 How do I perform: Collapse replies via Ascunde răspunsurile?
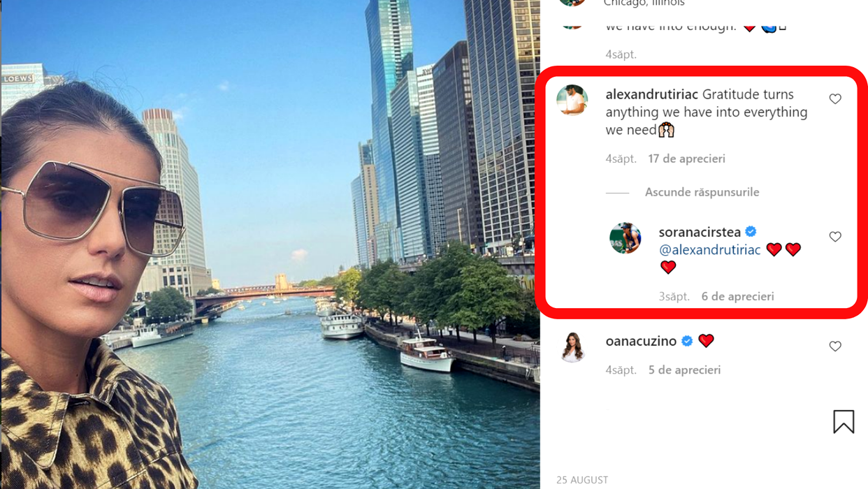click(x=702, y=192)
